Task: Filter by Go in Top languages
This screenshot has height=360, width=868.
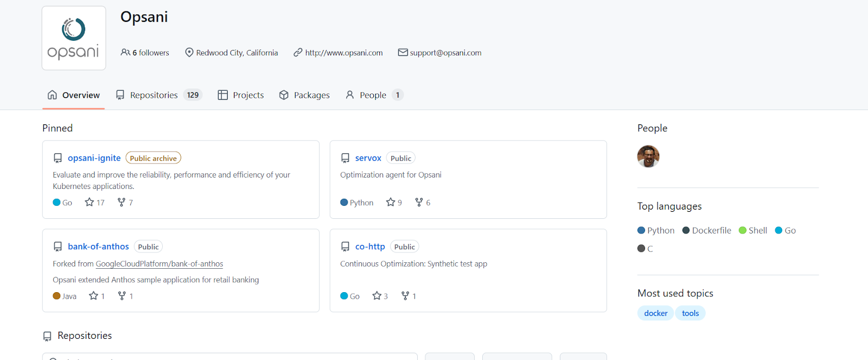Action: [786, 230]
